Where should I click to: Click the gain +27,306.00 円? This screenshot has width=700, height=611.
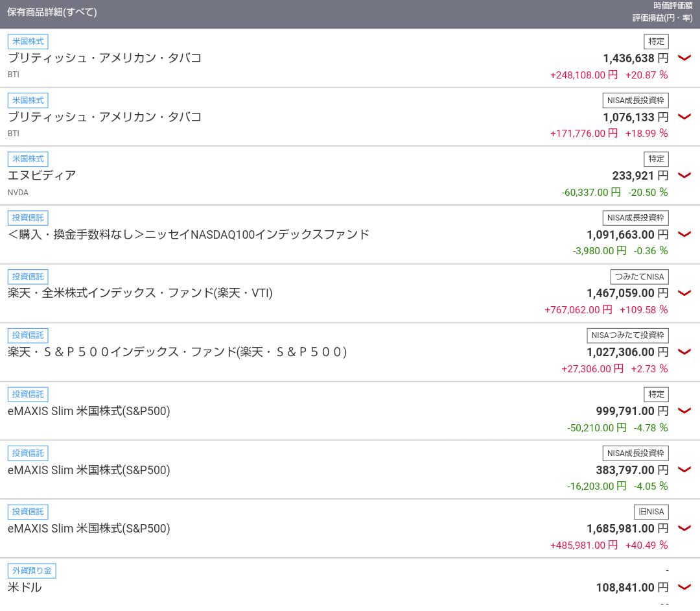click(592, 369)
